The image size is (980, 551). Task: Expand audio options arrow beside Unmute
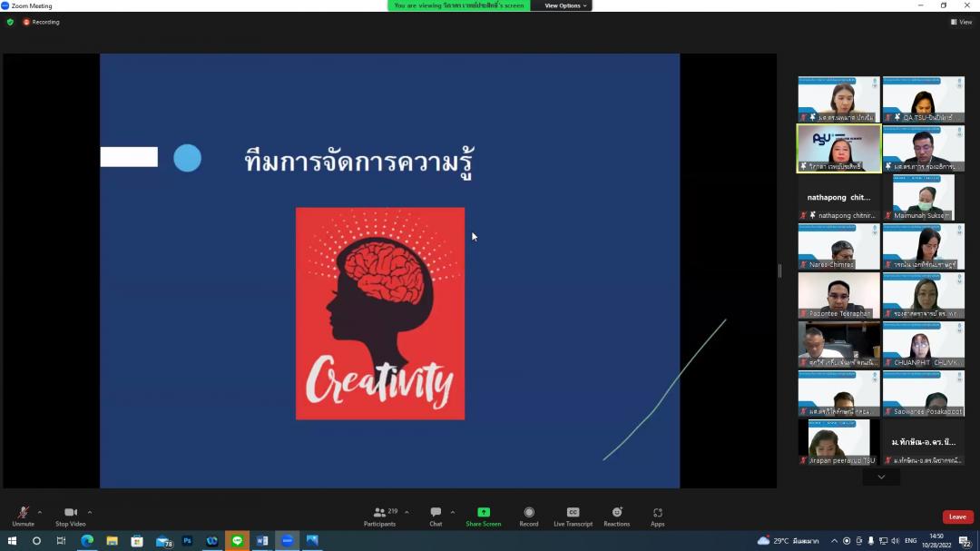click(x=40, y=512)
